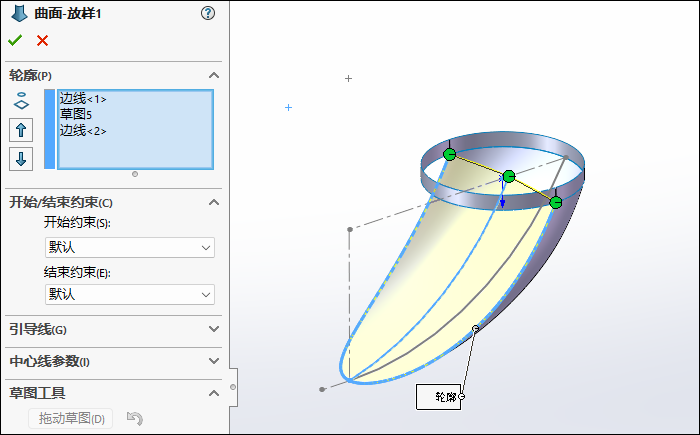Collapse the 轮廓(P) section
Screen dimensions: 700x435
click(x=214, y=75)
